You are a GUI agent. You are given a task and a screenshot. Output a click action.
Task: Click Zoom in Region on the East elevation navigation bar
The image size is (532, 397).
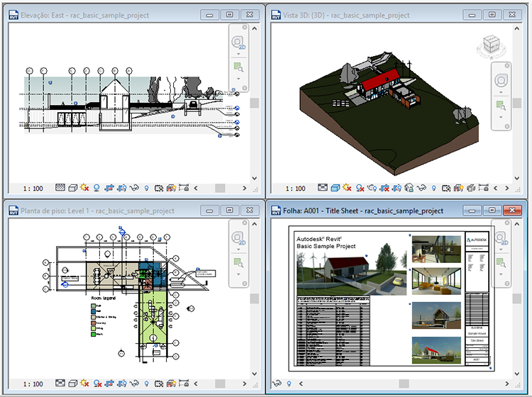(238, 67)
